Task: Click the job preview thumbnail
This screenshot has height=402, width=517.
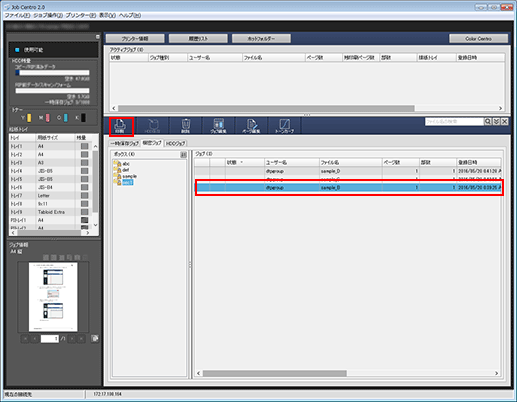Action: point(53,297)
